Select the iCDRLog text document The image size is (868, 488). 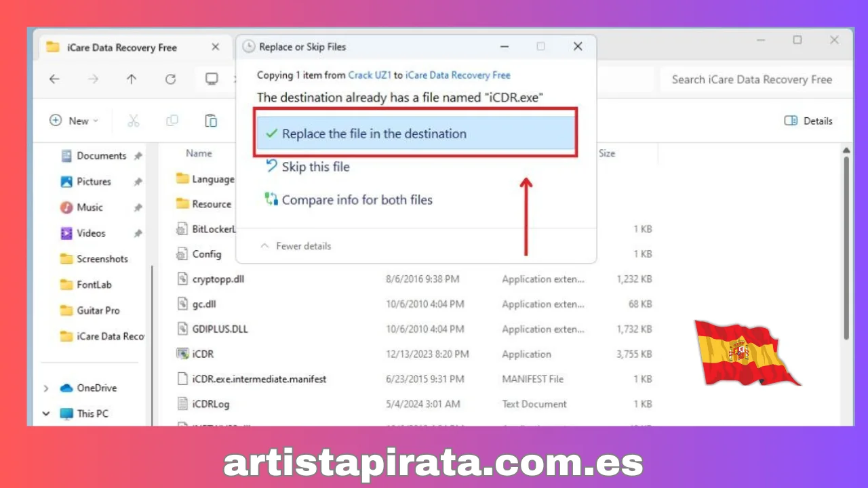click(414, 404)
